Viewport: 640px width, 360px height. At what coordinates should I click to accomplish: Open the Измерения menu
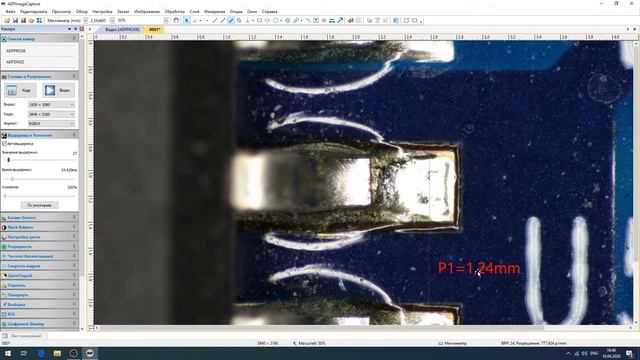pos(214,11)
